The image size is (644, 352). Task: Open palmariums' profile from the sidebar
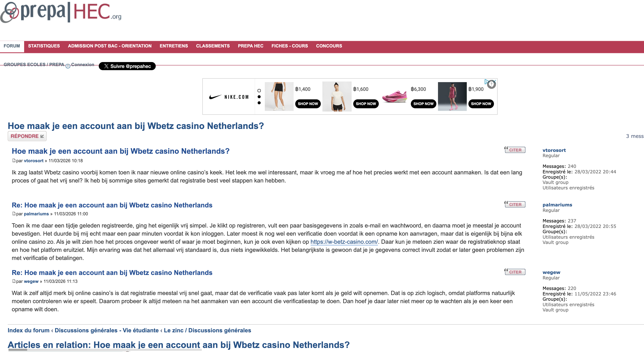(x=557, y=205)
